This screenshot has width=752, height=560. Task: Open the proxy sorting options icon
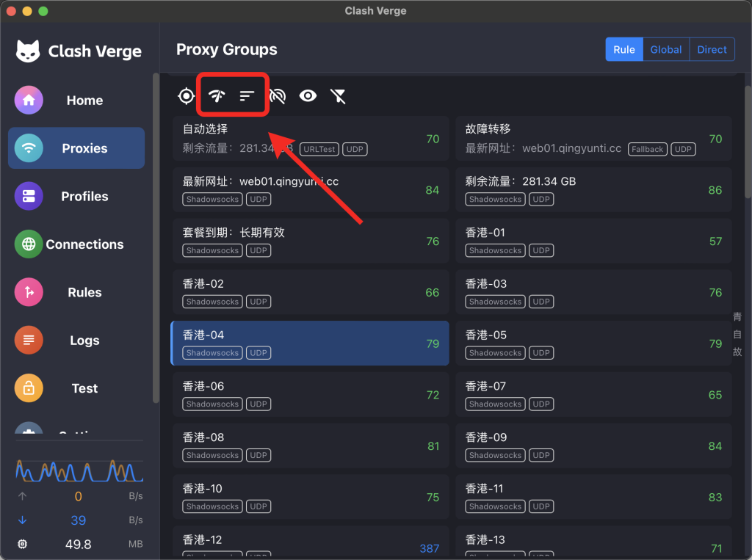click(x=247, y=95)
